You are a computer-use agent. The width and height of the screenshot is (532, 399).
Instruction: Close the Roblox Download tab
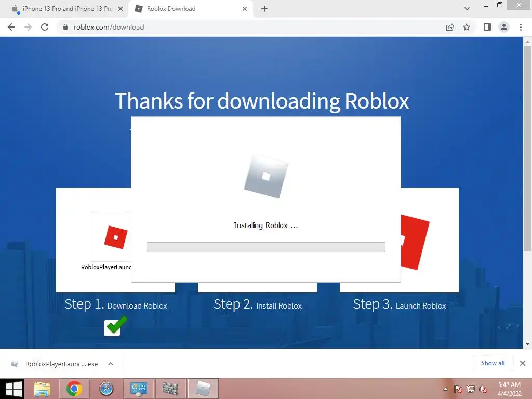tap(245, 9)
